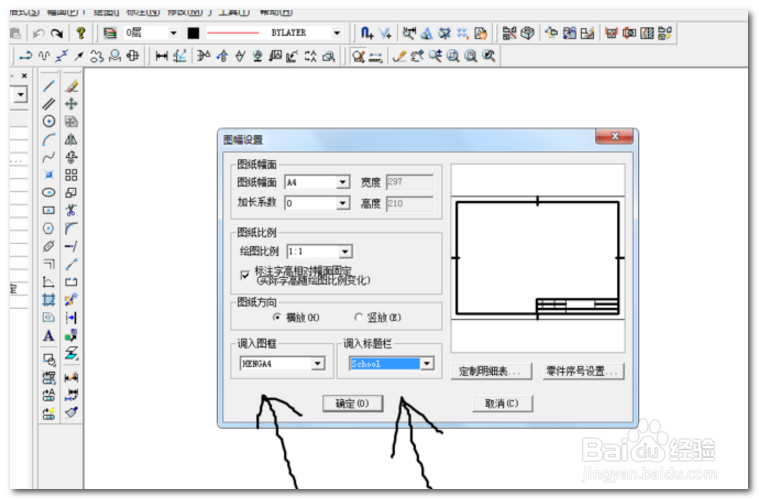Select the Fillet corner tool
759x500 pixels.
[x=72, y=228]
